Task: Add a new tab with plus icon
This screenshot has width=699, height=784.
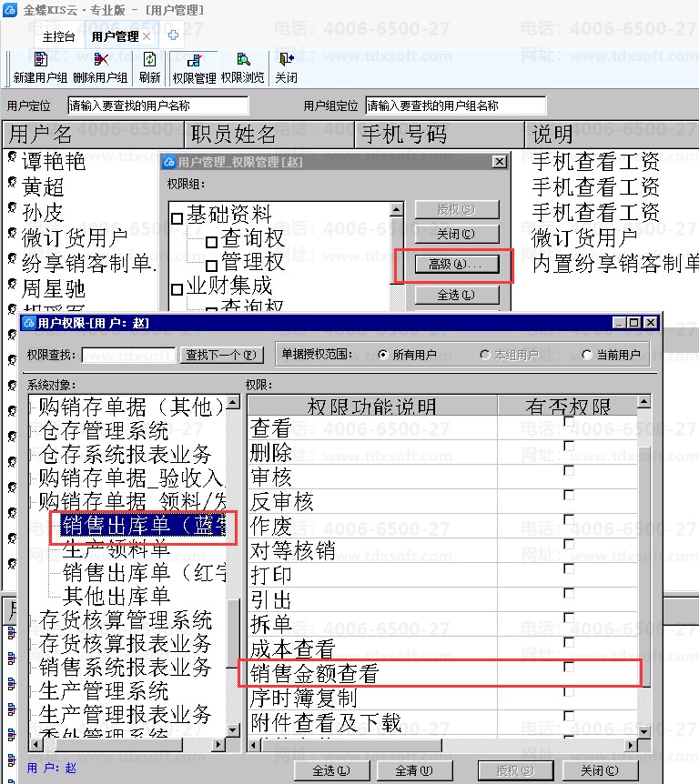Action: pyautogui.click(x=173, y=35)
